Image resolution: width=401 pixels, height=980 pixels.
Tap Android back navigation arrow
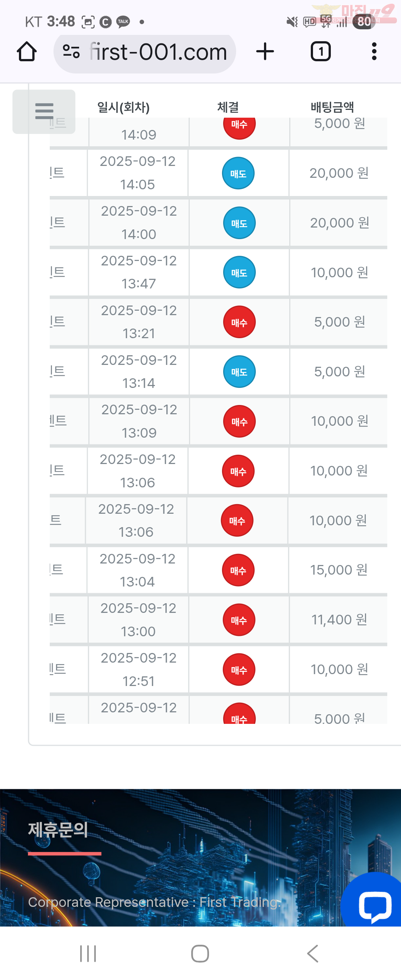tap(312, 954)
